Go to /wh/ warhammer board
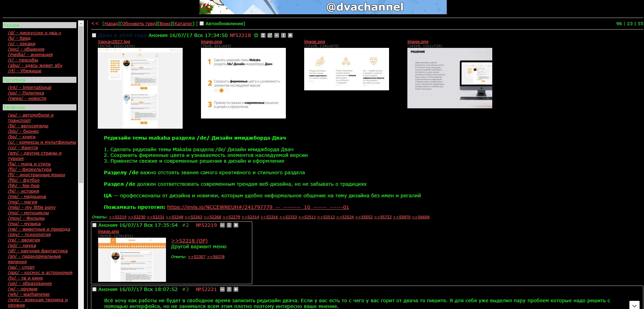Screen dimensions: 644x309 pos(29,294)
